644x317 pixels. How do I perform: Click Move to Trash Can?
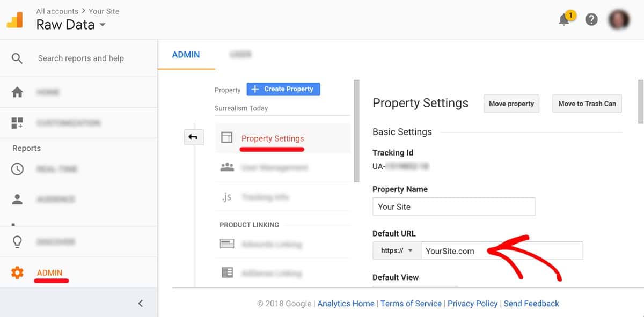pyautogui.click(x=587, y=104)
